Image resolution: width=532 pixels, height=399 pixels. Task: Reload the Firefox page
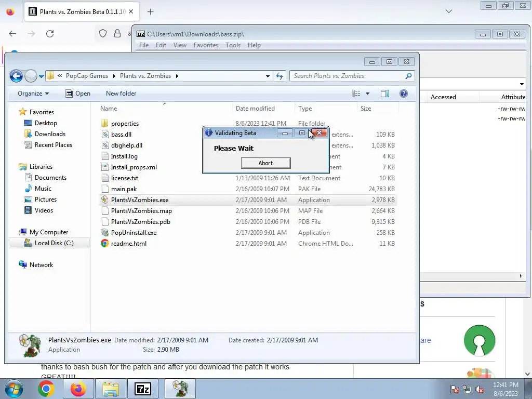coord(50,34)
